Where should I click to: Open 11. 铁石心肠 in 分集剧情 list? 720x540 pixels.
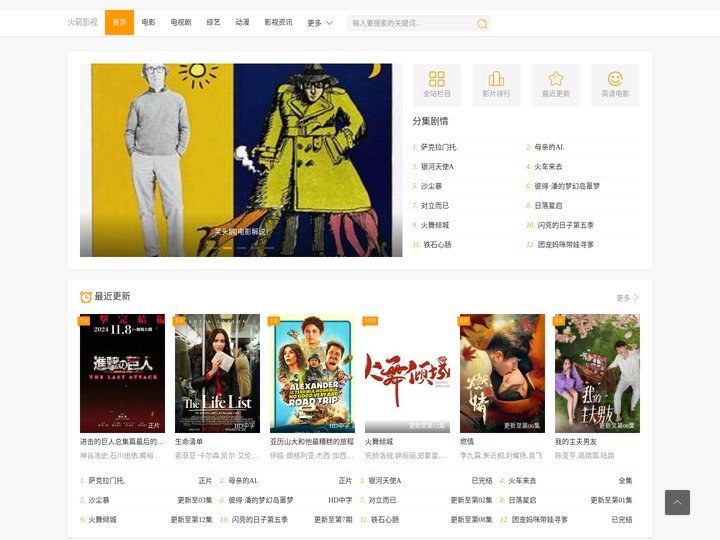click(x=432, y=245)
